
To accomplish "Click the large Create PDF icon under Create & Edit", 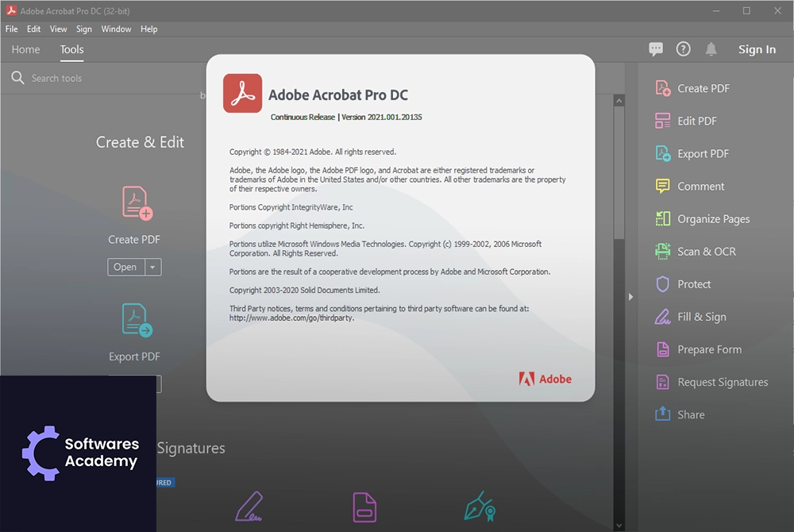I will (137, 203).
